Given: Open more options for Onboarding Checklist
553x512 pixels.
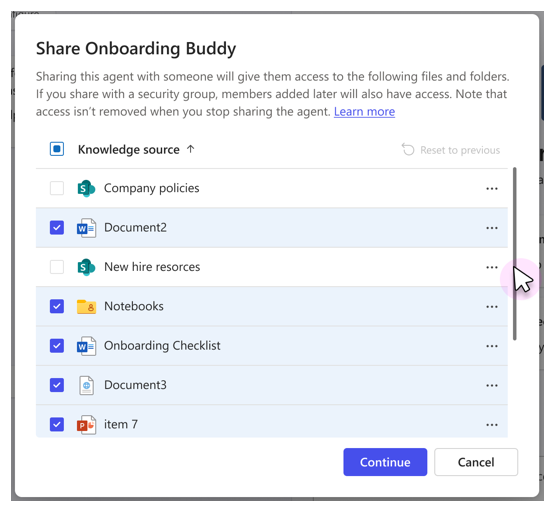Looking at the screenshot, I should 492,346.
